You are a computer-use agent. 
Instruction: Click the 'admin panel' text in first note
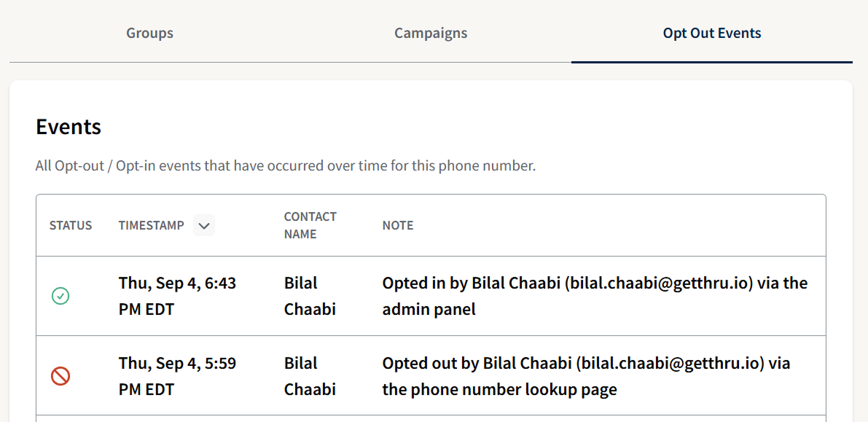[x=429, y=309]
